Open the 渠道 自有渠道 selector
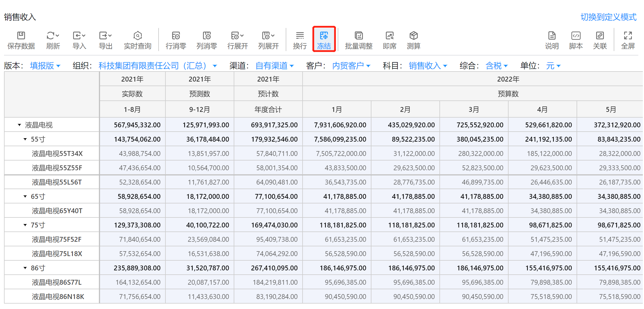 tap(274, 66)
